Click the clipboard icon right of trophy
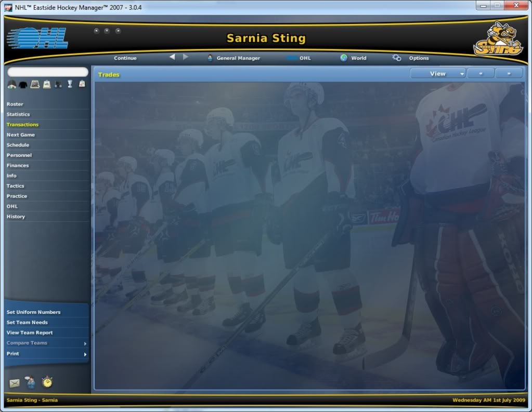 (x=82, y=84)
